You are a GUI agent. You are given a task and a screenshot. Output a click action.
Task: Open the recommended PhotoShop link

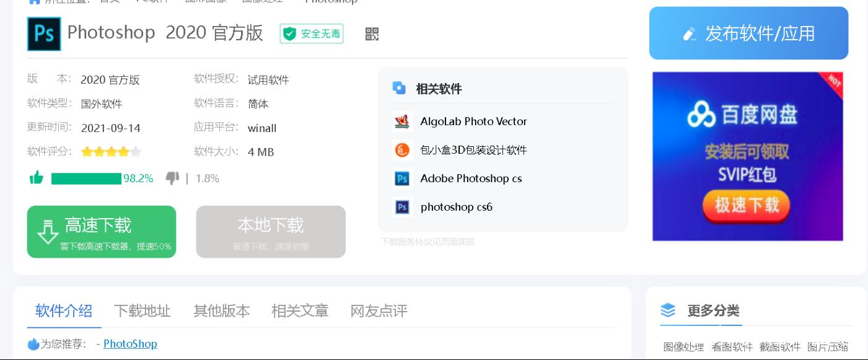130,344
